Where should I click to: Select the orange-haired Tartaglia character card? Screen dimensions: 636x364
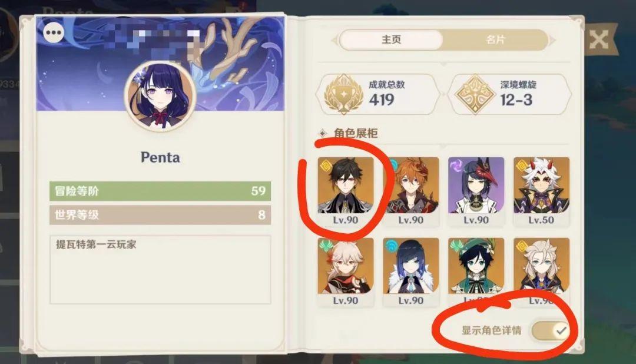(x=411, y=191)
